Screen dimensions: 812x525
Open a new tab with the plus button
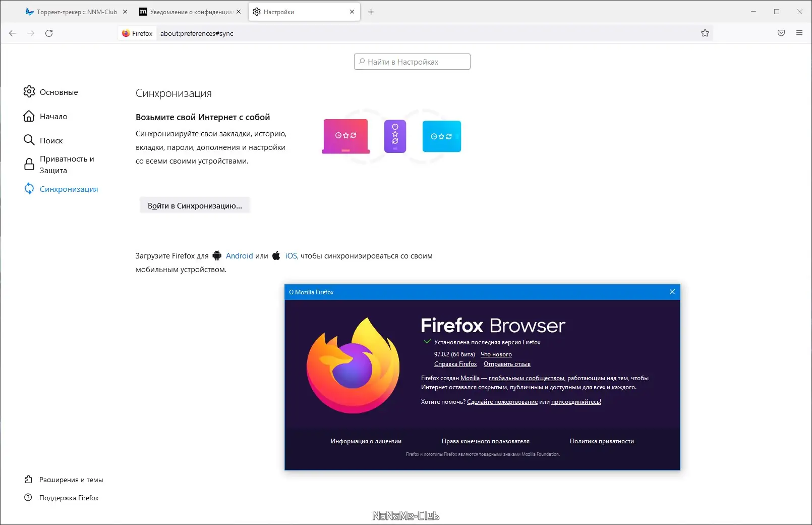tap(372, 11)
